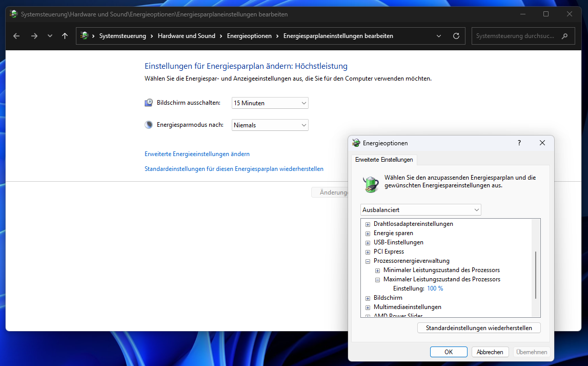Refresh the Control Panel page
Viewport: 588px width, 366px height.
[456, 36]
